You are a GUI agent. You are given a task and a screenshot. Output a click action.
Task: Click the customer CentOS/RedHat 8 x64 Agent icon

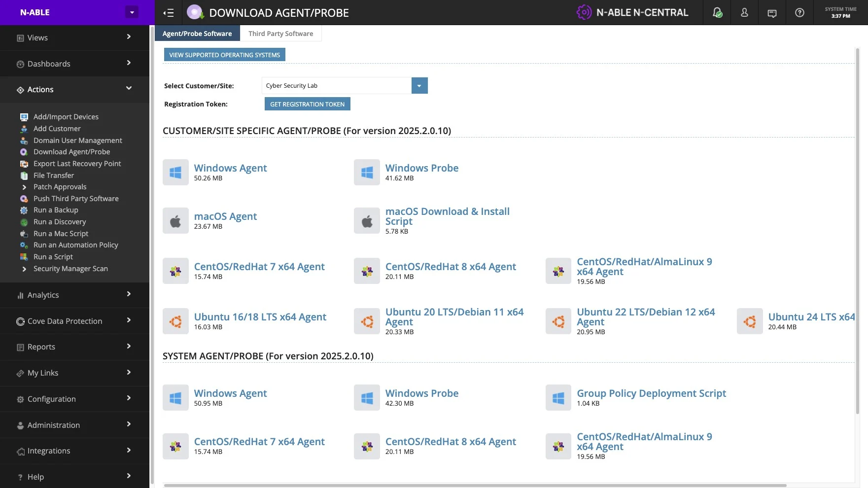tap(367, 271)
